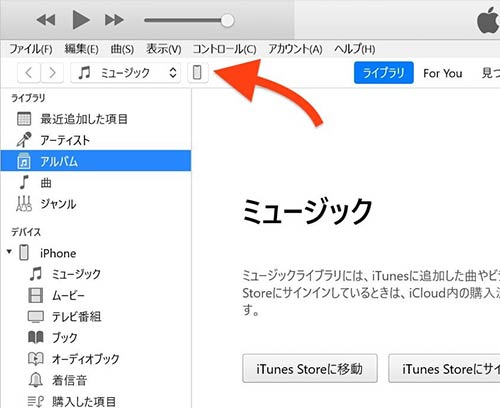Viewport: 500px width, 408px height.
Task: Go forward with the right chevron button
Action: 52,72
